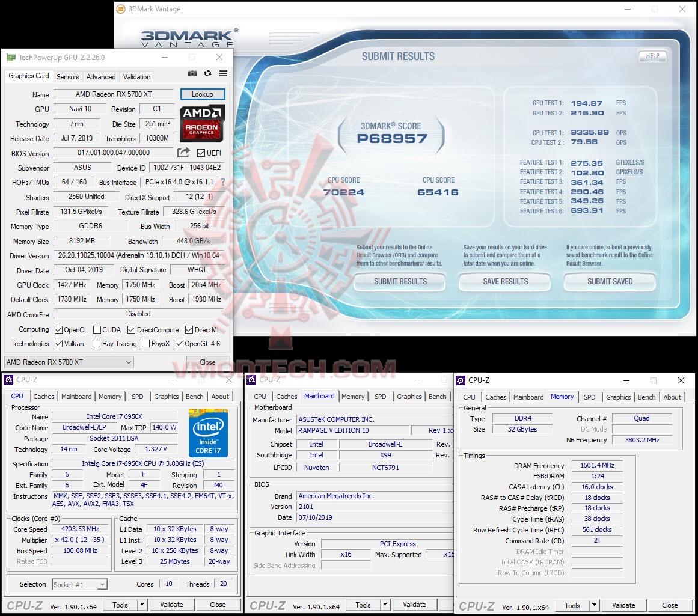The image size is (698, 616).
Task: Click the CPU SCORE 65416 value
Action: click(438, 192)
